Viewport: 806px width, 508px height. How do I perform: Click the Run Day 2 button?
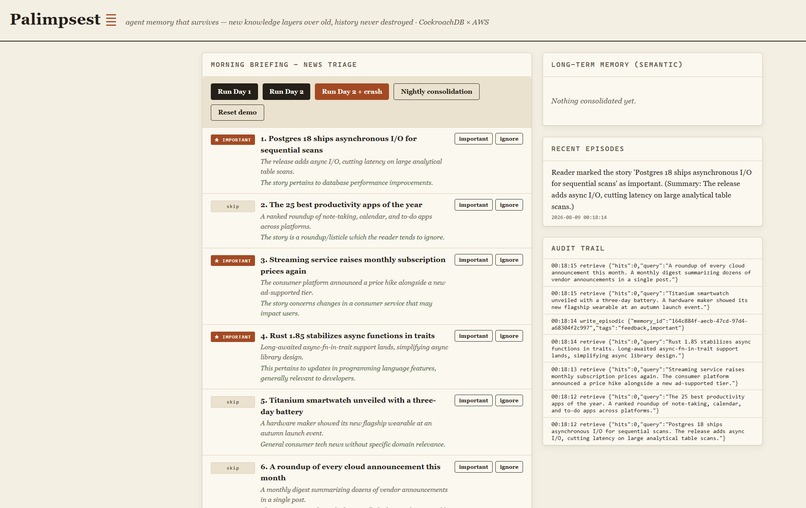286,92
